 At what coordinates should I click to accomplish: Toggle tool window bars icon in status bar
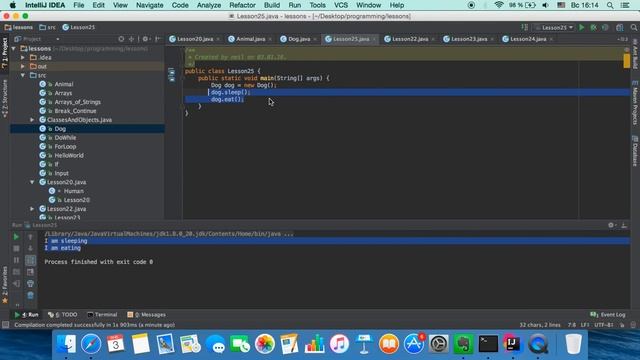(x=5, y=325)
